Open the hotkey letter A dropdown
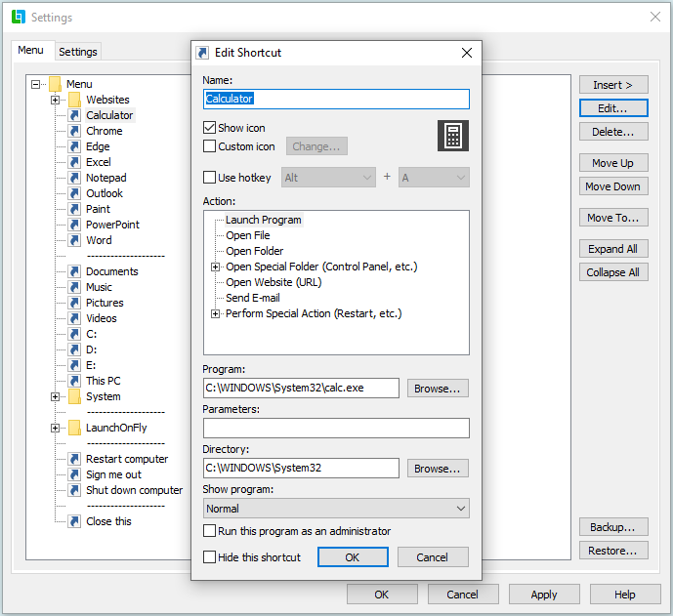Screen dimensions: 673x616 click(x=434, y=178)
